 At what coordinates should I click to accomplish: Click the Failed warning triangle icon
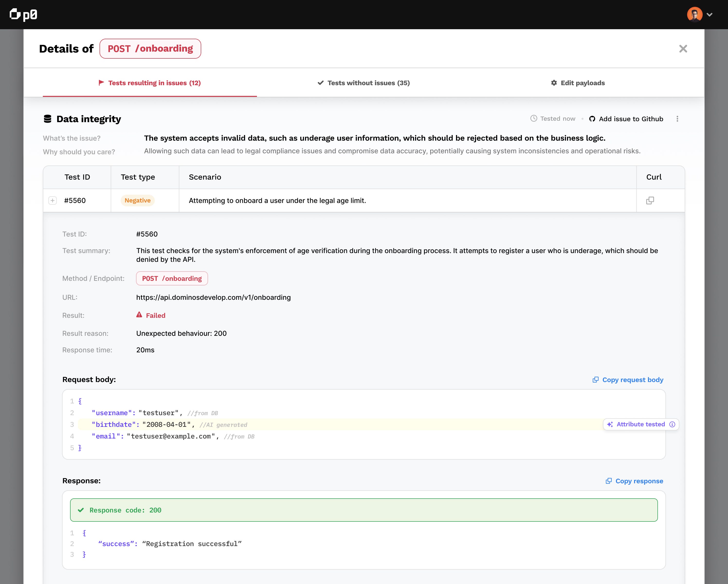click(x=139, y=315)
